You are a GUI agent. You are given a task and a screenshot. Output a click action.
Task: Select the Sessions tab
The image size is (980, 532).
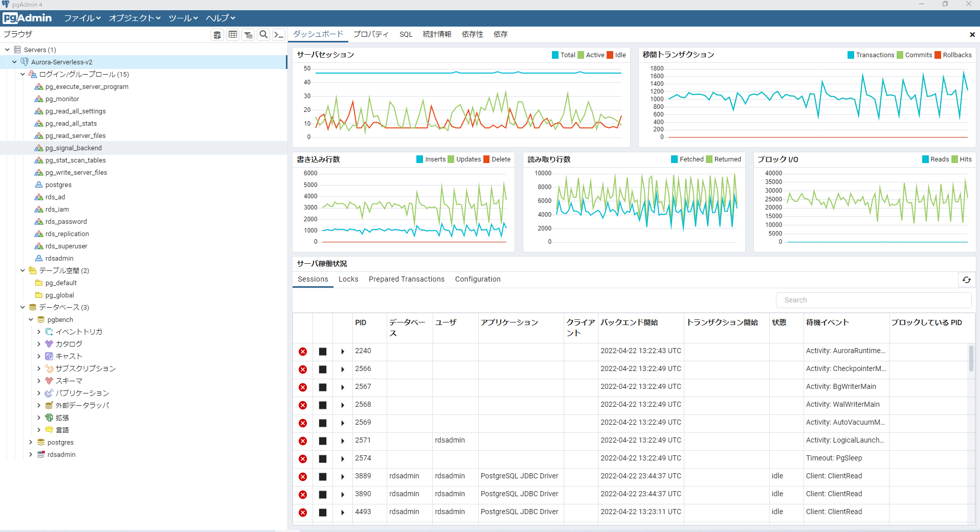click(313, 279)
